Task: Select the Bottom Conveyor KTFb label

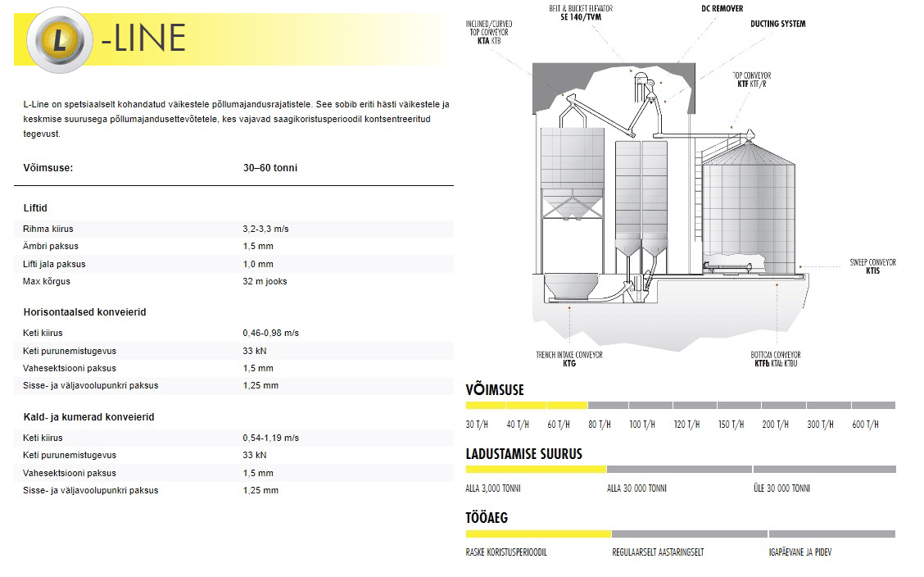Action: point(777,359)
